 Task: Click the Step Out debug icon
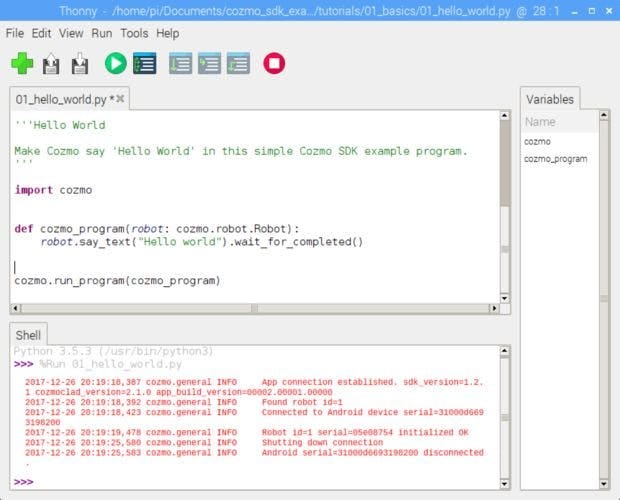[x=238, y=63]
